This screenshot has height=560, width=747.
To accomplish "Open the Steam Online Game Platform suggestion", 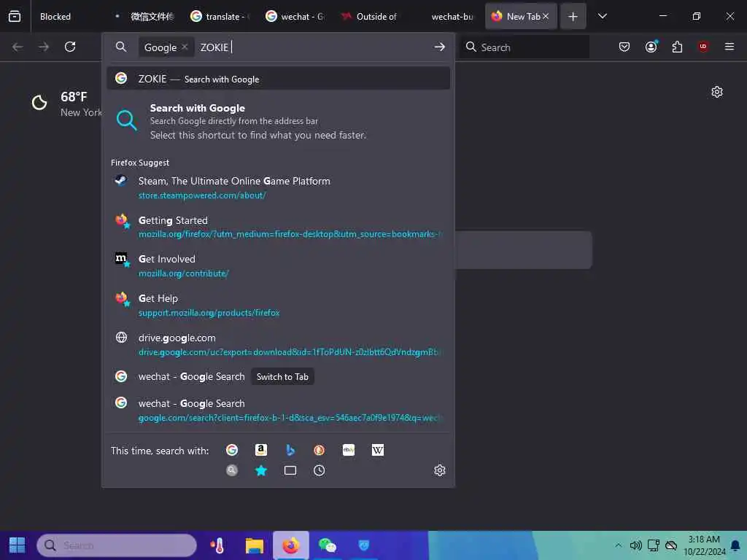I will (x=279, y=187).
